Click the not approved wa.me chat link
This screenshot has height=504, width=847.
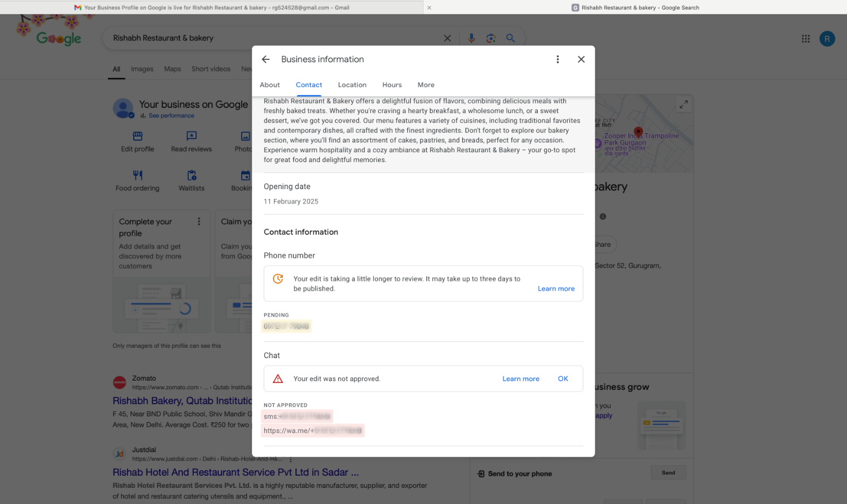point(313,431)
